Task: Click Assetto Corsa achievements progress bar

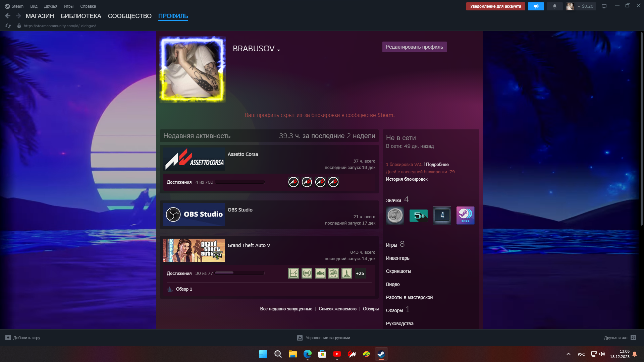Action: 240,182
